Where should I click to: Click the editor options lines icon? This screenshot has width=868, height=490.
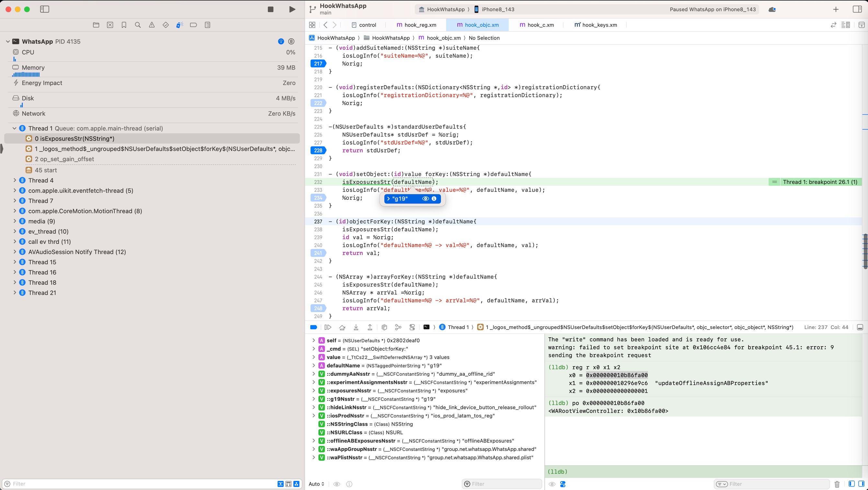[845, 25]
